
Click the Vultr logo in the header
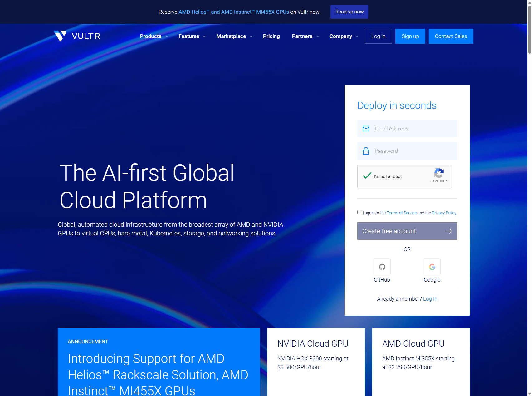click(x=77, y=36)
